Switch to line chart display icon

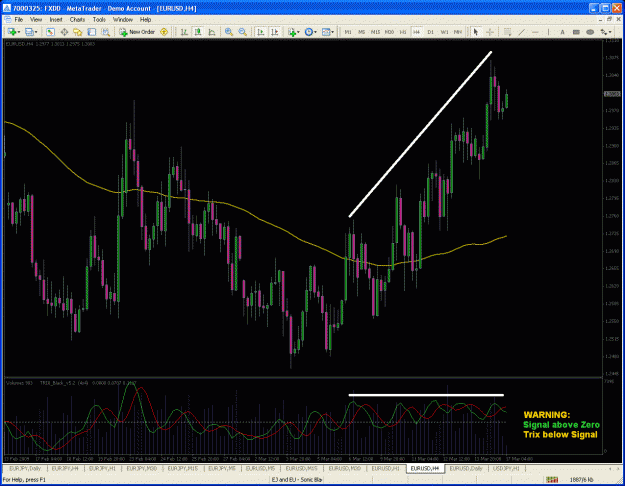(x=212, y=32)
